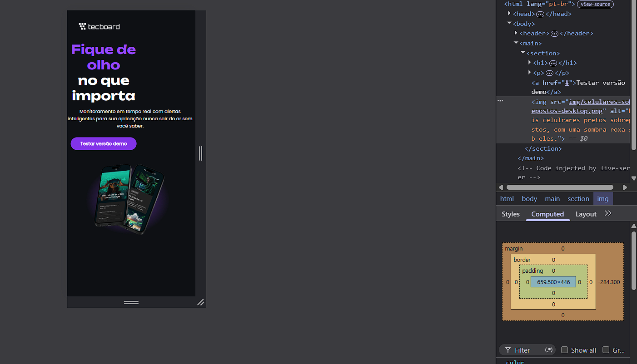637x364 pixels.
Task: Click the filter funnel icon
Action: (508, 350)
